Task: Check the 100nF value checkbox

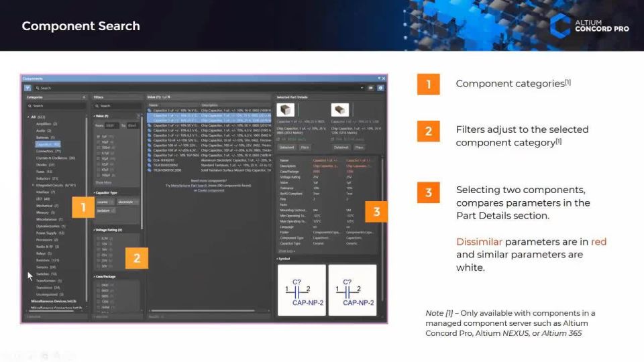Action: tap(98, 147)
